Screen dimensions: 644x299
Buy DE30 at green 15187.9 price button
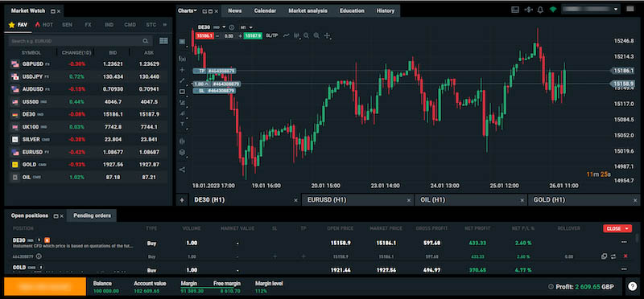(253, 35)
